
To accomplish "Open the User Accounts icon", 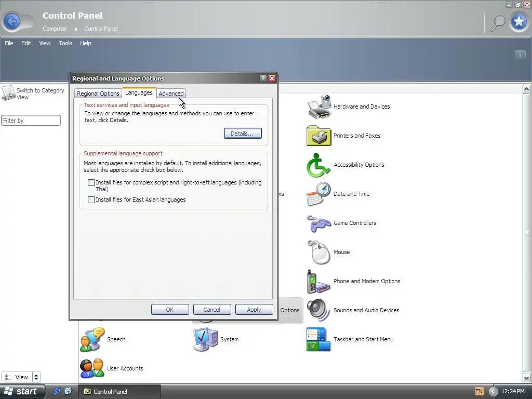I will tap(92, 369).
